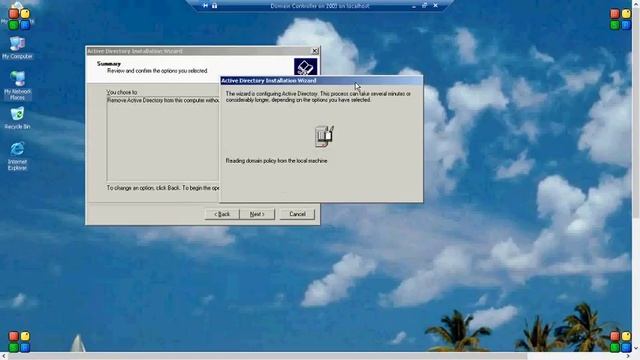The image size is (640, 360).
Task: Click the 'Summary' heading in the wizard
Action: coord(109,64)
